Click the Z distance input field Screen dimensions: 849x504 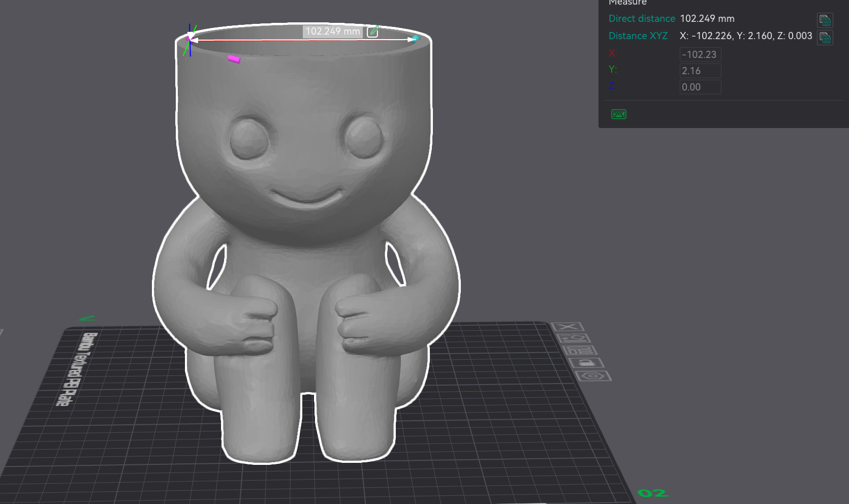pyautogui.click(x=700, y=87)
